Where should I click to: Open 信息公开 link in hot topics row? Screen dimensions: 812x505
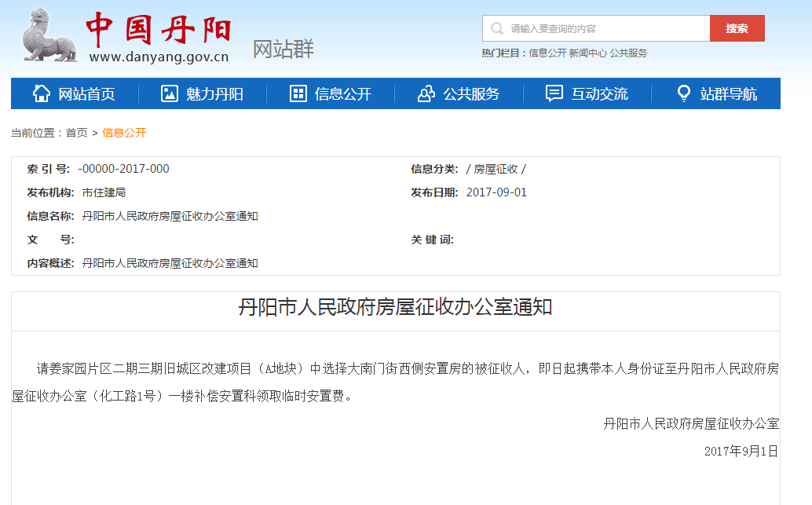click(547, 53)
